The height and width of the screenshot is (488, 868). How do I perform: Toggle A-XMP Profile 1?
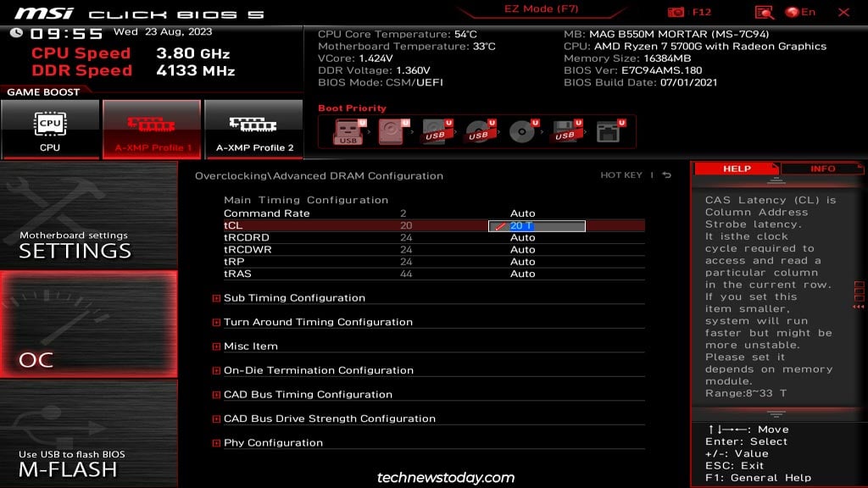(x=152, y=130)
